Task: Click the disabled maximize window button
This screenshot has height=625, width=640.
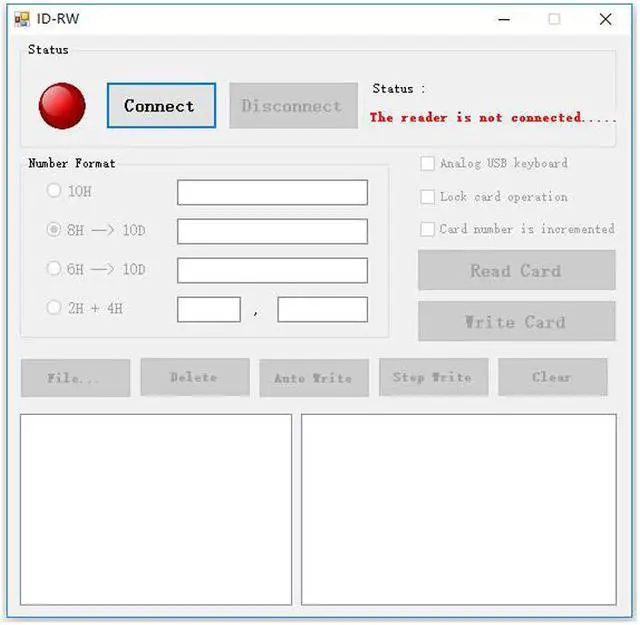Action: click(554, 19)
